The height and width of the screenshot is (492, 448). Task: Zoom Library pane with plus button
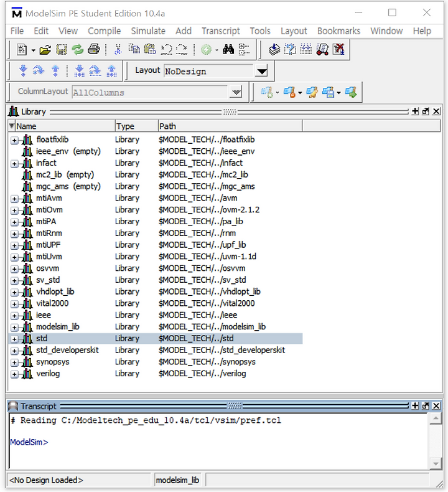point(416,111)
